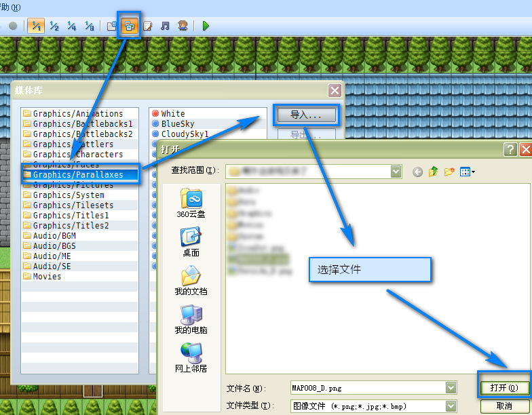
Task: Select Graphics/Tilesets folder
Action: point(80,205)
